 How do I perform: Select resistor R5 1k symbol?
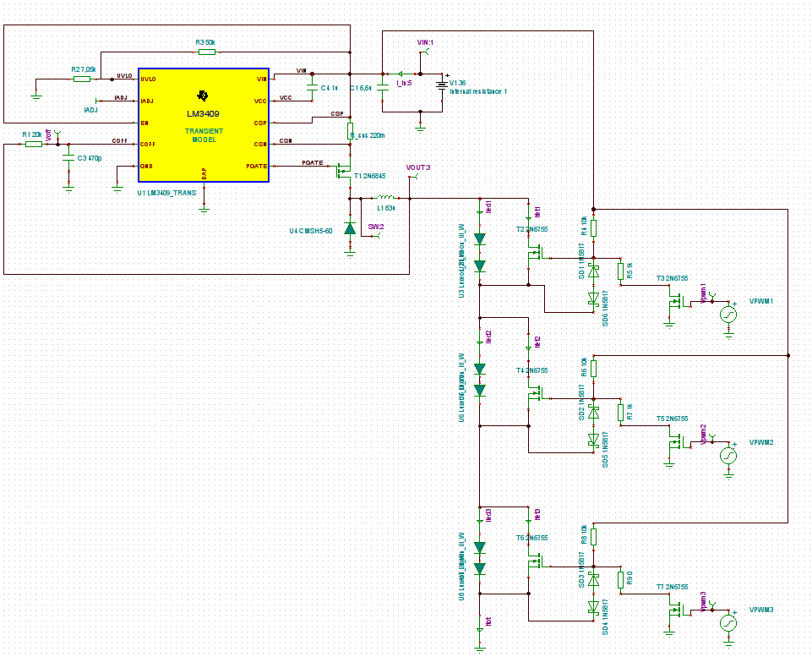pyautogui.click(x=620, y=271)
